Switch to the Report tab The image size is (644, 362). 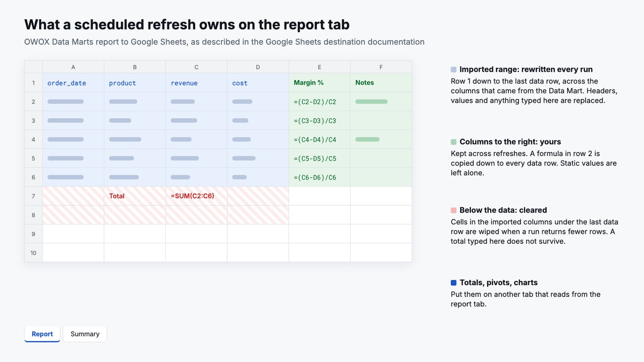[42, 334]
